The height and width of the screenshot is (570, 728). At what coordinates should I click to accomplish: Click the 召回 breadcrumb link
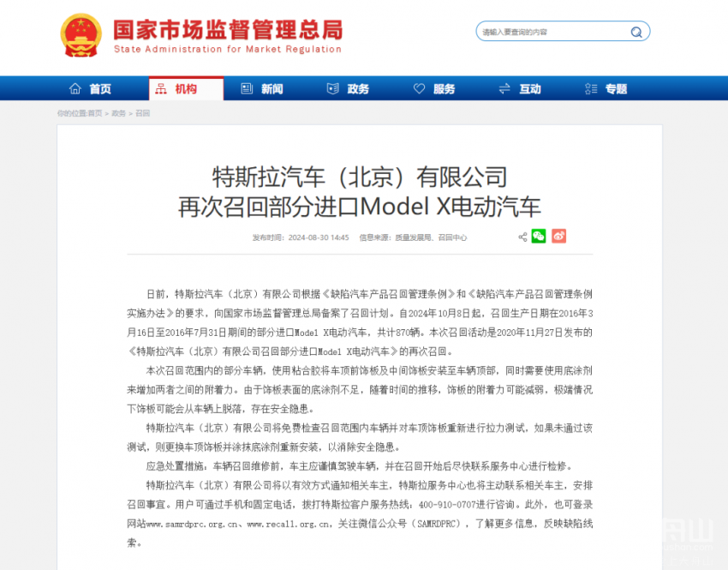142,113
